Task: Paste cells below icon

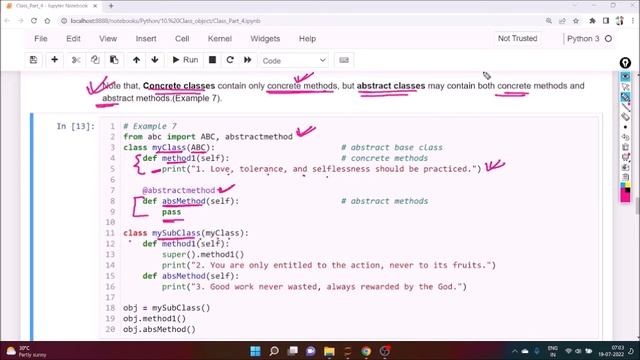Action: 114,60
